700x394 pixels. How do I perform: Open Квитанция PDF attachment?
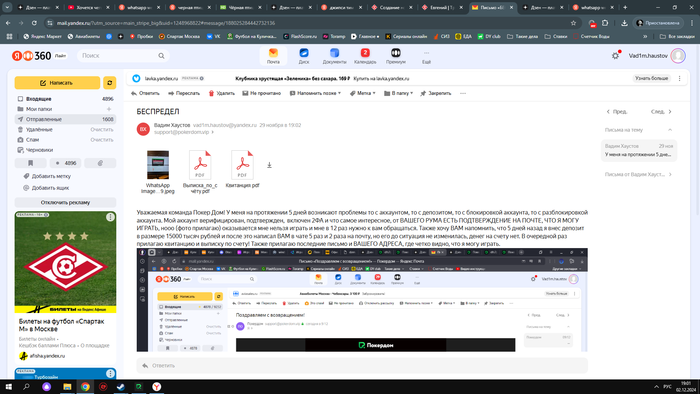(242, 169)
